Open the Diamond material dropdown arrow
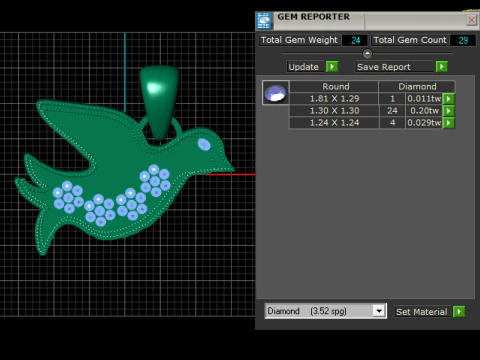This screenshot has width=480, height=360. pos(379,311)
